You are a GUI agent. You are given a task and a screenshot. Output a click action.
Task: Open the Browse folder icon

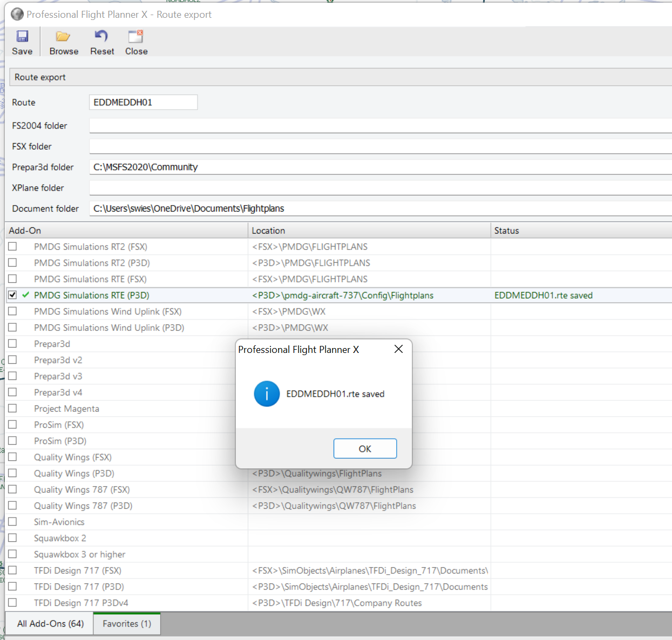(63, 36)
